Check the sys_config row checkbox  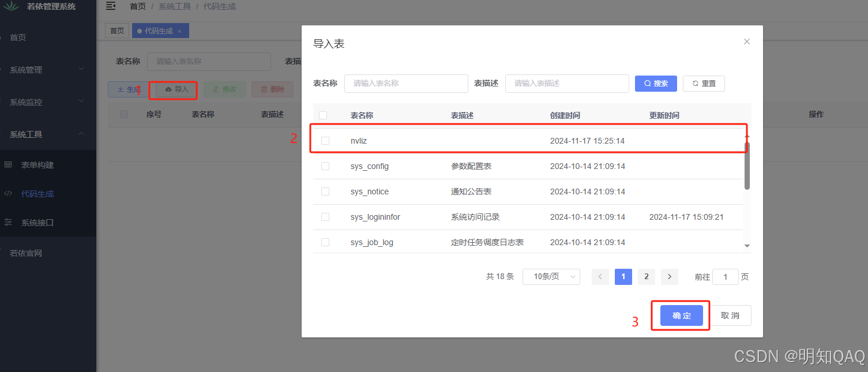(x=325, y=166)
